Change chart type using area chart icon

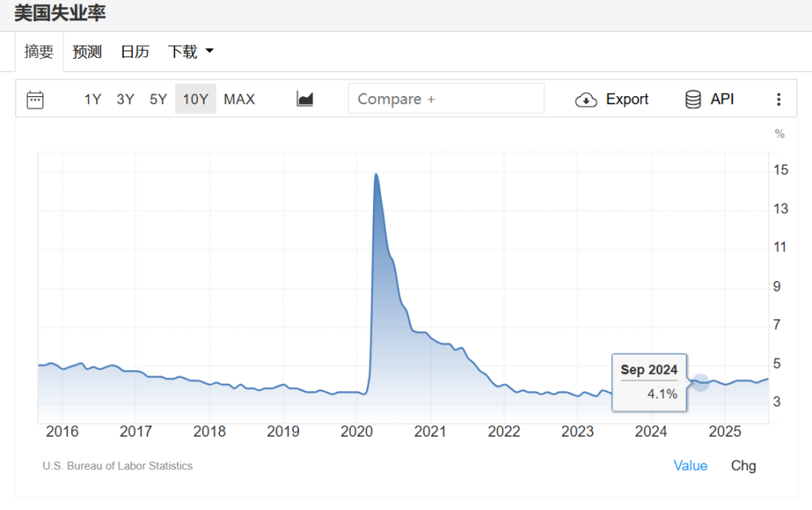tap(305, 99)
